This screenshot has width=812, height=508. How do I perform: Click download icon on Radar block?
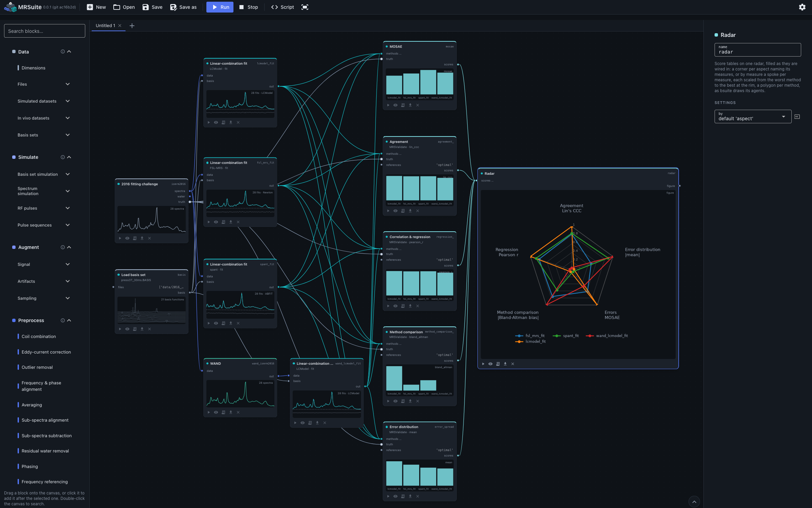tap(505, 364)
